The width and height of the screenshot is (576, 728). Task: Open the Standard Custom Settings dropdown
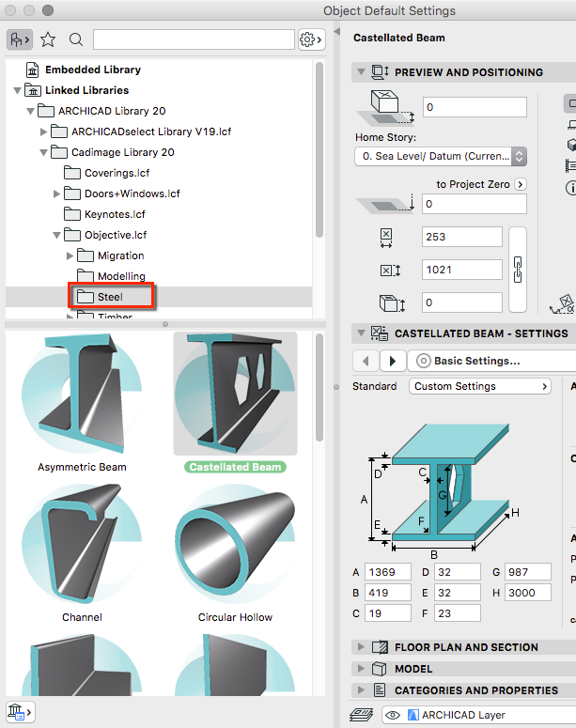pos(480,386)
